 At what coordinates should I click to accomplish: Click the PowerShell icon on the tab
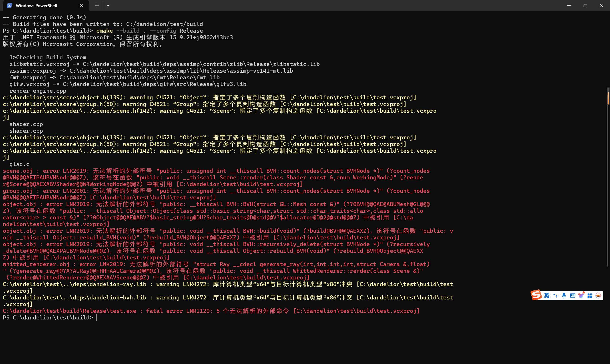(9, 5)
